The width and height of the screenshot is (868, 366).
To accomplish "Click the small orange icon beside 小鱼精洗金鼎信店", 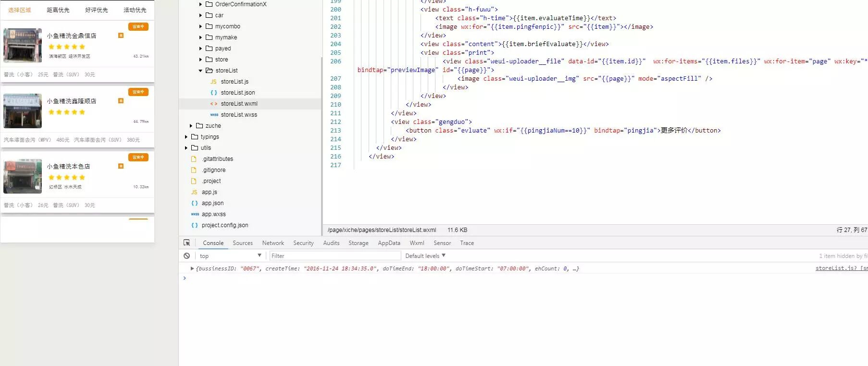I will pos(121,35).
